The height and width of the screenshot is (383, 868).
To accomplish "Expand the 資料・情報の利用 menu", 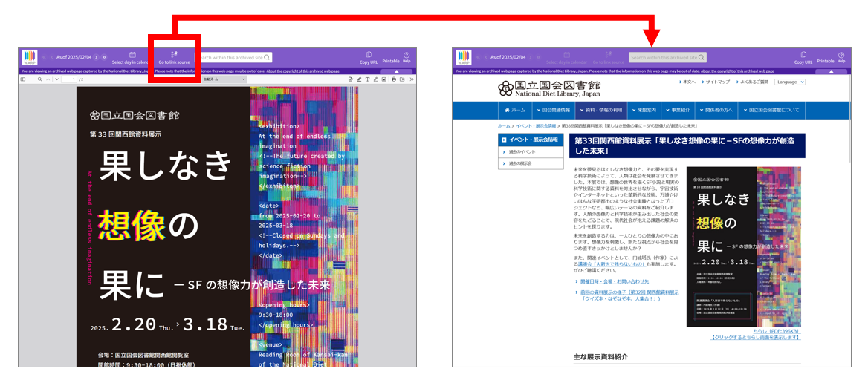I will 601,110.
